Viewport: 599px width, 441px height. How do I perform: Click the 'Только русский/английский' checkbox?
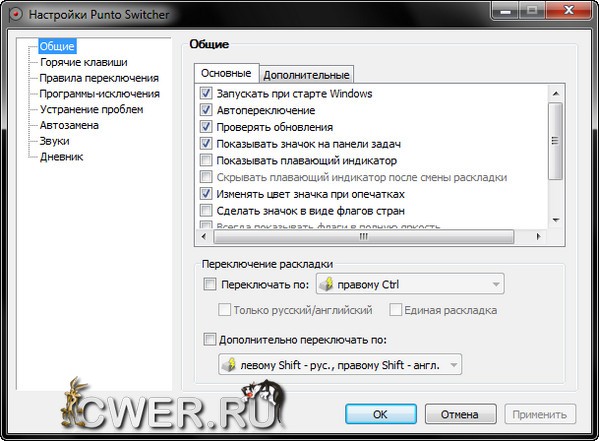pos(224,310)
